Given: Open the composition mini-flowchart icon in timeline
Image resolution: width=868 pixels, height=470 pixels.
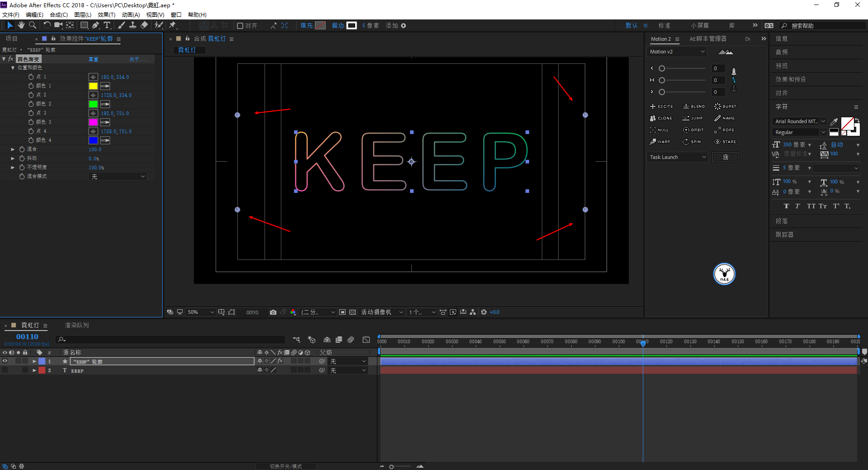Looking at the screenshot, I should 296,340.
